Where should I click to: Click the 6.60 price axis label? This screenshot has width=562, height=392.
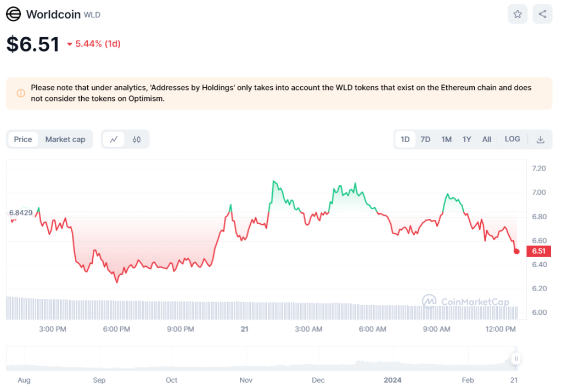point(539,241)
